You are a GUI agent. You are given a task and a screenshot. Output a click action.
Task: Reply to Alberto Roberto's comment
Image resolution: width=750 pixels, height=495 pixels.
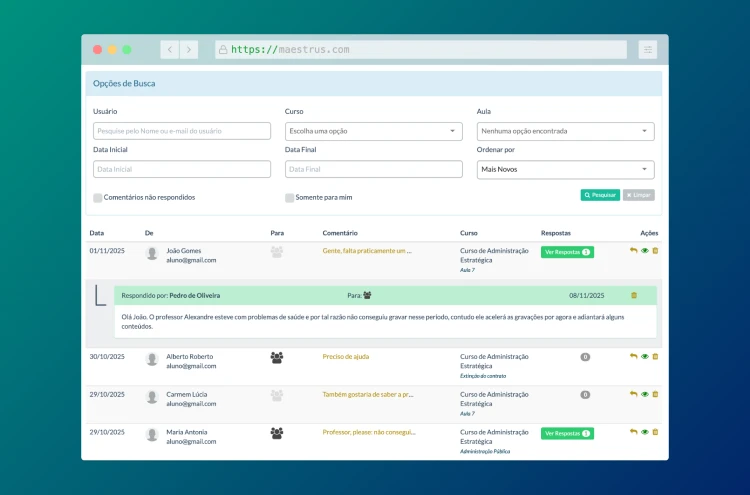[633, 356]
